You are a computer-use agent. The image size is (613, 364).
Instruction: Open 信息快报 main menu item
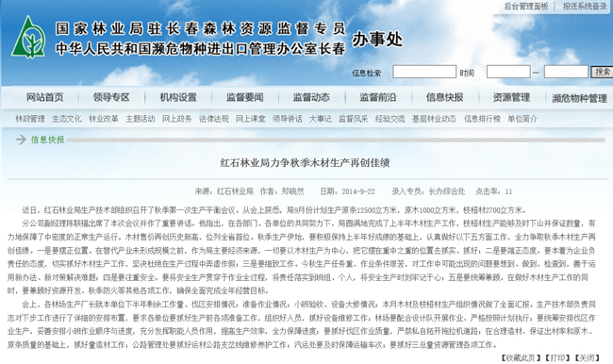point(445,97)
